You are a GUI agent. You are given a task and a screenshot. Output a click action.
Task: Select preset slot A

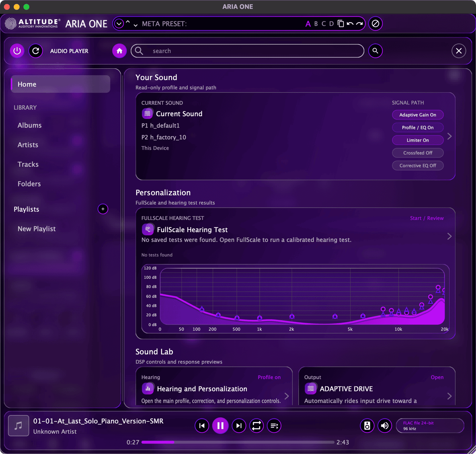tap(308, 24)
